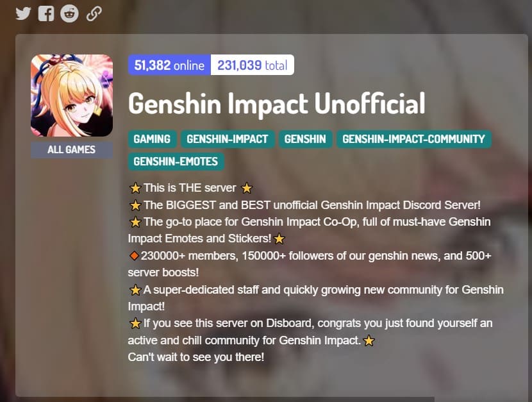Share the server on Reddit

[70, 13]
